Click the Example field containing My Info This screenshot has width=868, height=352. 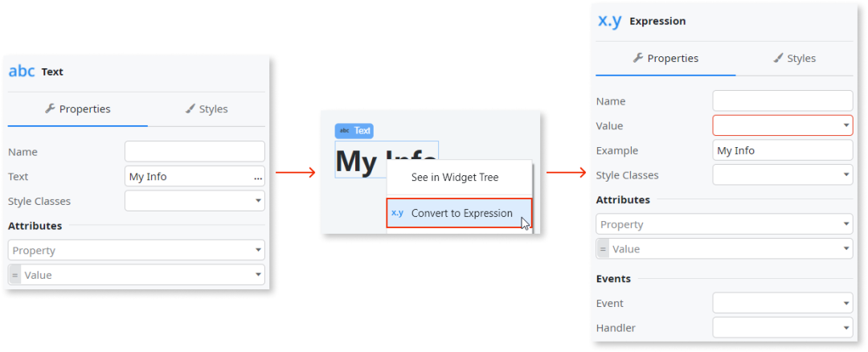point(782,150)
